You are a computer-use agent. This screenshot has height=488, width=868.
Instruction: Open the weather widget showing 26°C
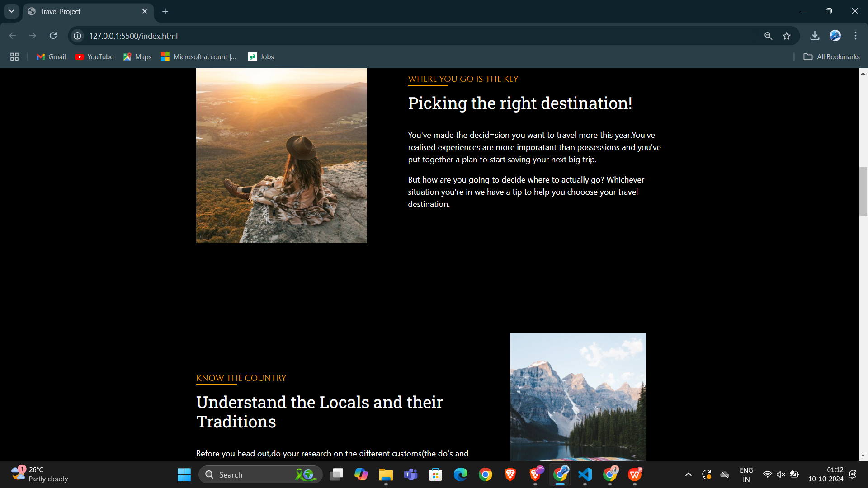(x=40, y=474)
